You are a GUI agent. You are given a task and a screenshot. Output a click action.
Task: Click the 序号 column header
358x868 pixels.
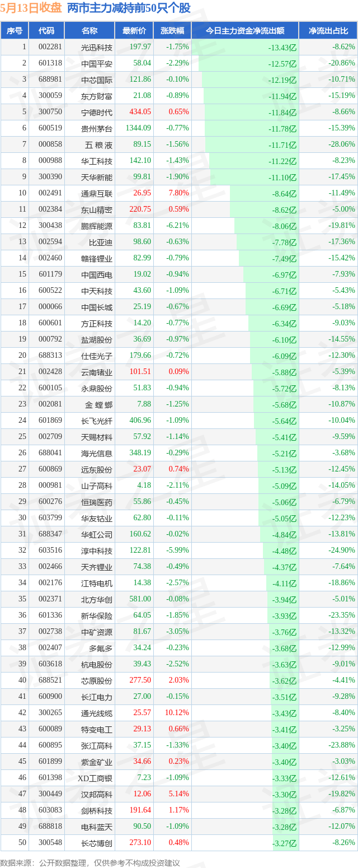[15, 31]
